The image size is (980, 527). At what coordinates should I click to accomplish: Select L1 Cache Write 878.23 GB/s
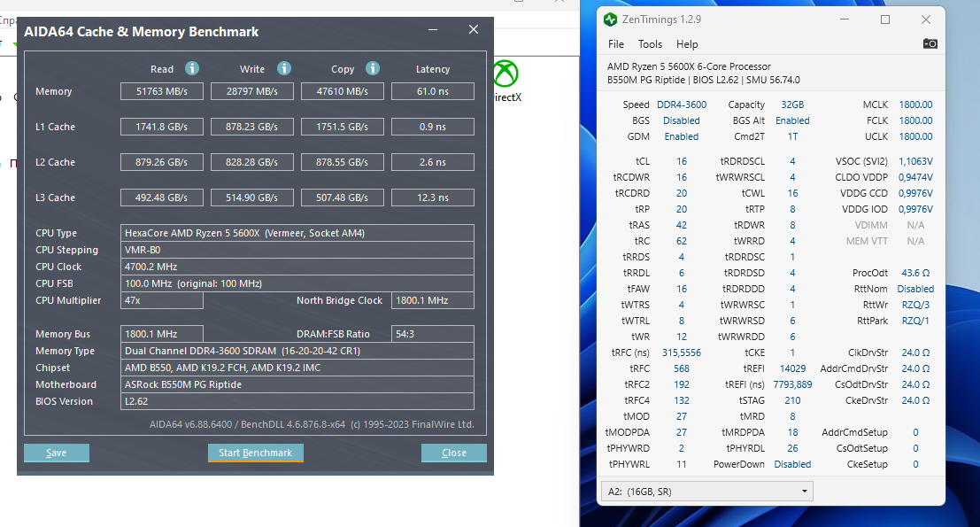click(x=252, y=127)
